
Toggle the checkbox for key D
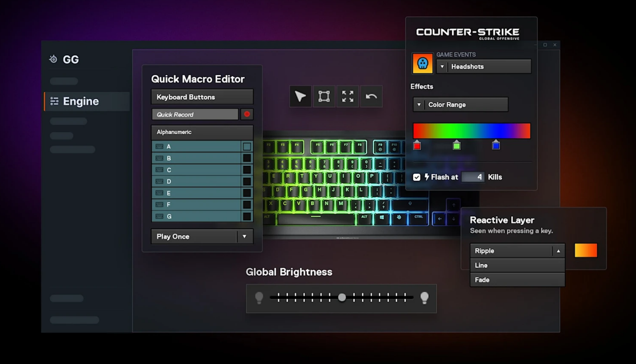point(247,181)
